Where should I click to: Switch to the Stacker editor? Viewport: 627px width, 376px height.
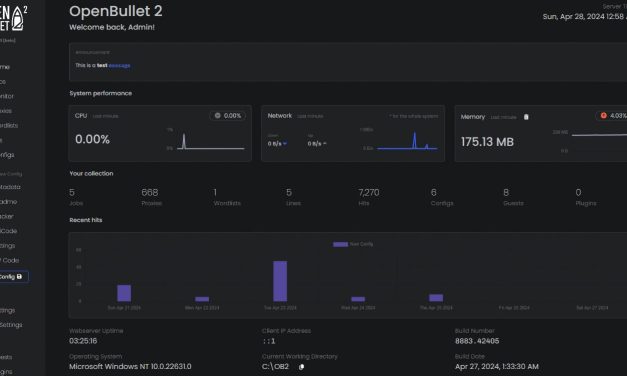point(7,216)
